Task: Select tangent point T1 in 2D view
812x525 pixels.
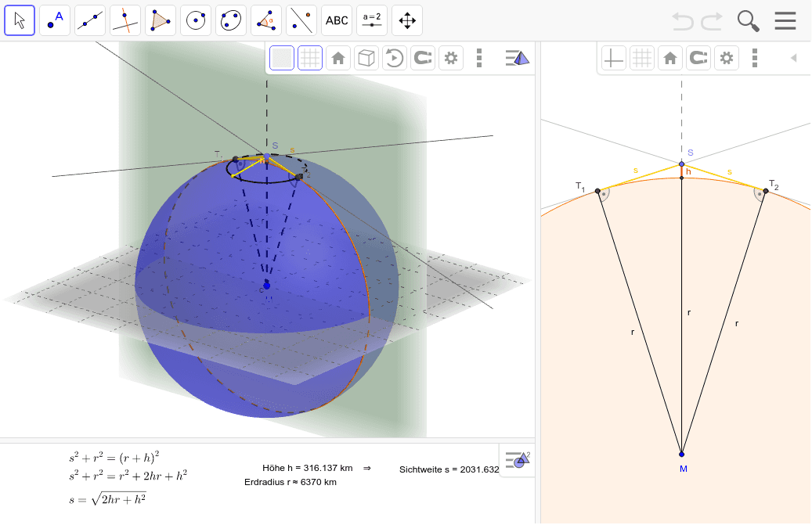Action: tap(597, 191)
